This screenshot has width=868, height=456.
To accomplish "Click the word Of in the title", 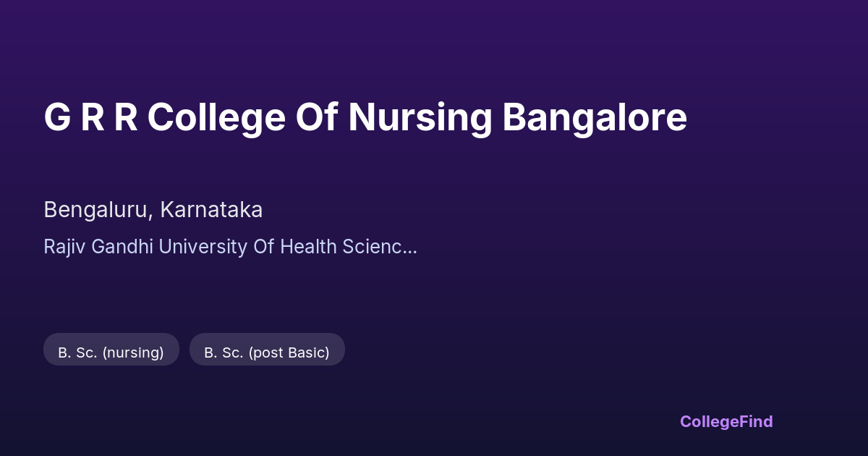I will coord(317,118).
